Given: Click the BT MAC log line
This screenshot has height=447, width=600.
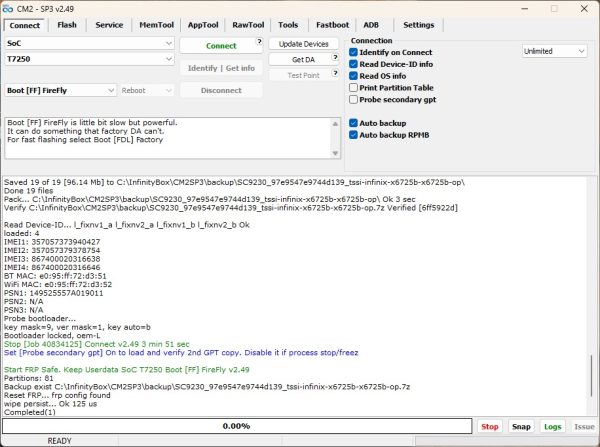Looking at the screenshot, I should 55,276.
